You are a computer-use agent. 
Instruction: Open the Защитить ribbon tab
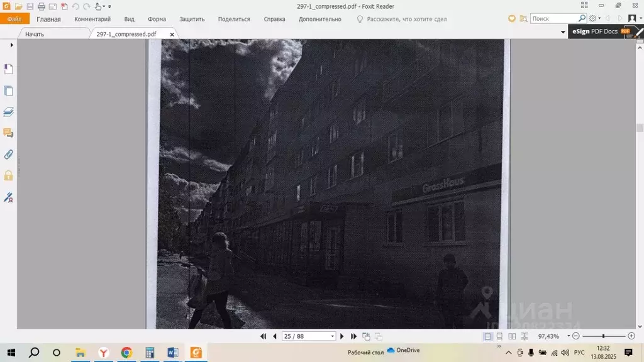(192, 19)
